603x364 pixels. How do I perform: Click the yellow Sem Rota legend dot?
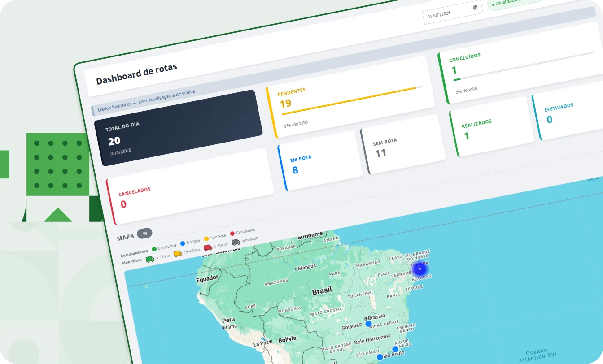click(206, 238)
